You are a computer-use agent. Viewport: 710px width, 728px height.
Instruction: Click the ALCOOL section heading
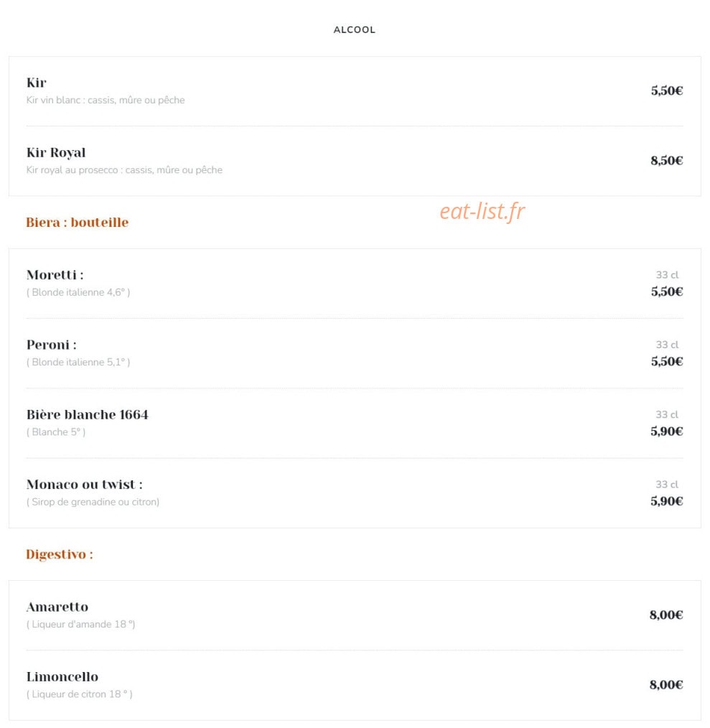coord(355,29)
